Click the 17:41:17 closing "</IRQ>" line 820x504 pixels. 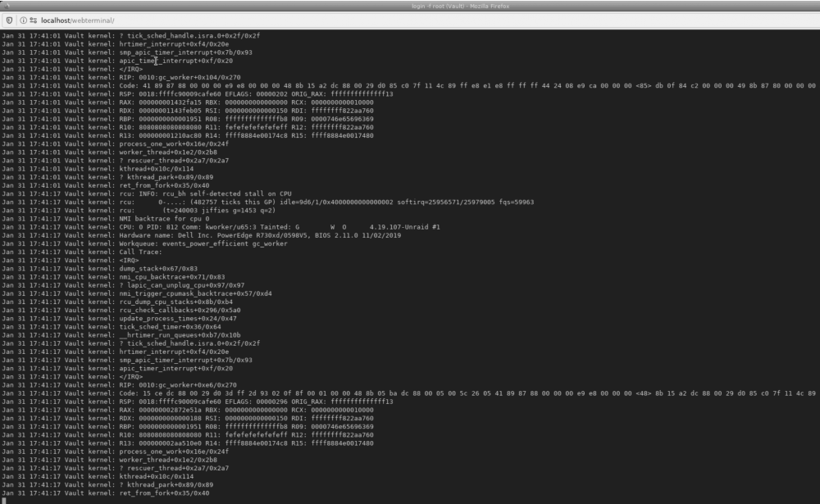(x=130, y=376)
